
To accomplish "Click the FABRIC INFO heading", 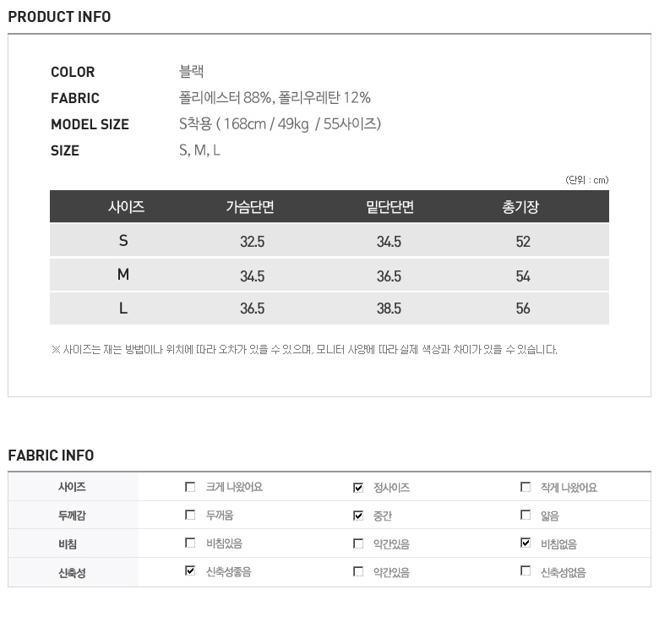I will 51,456.
